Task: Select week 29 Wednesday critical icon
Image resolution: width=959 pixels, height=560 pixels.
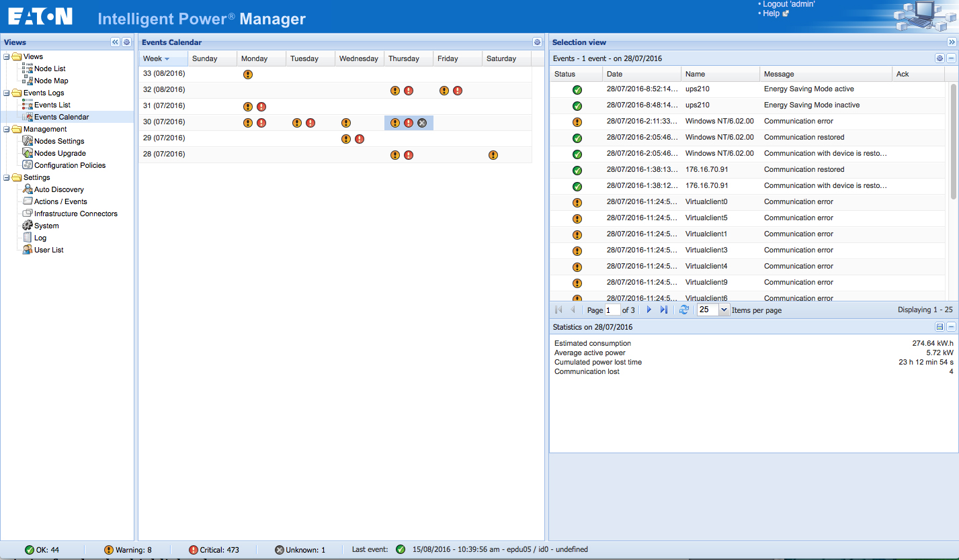Action: pyautogui.click(x=360, y=139)
